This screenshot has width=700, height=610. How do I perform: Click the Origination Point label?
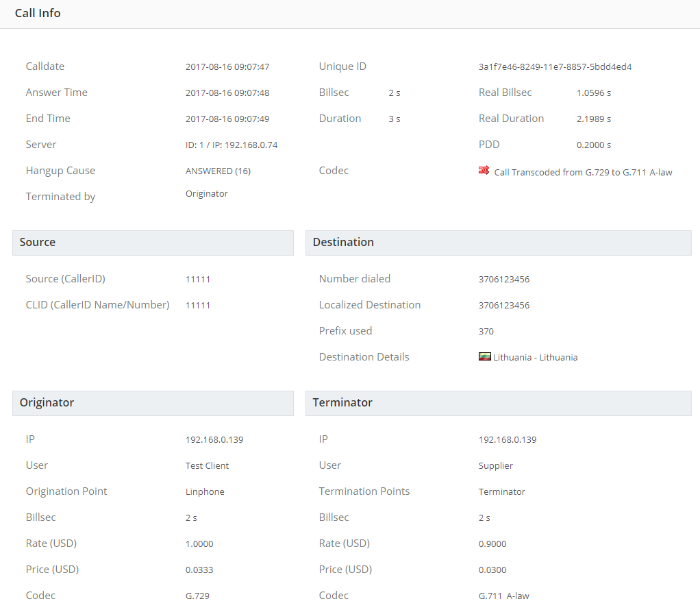pos(66,491)
